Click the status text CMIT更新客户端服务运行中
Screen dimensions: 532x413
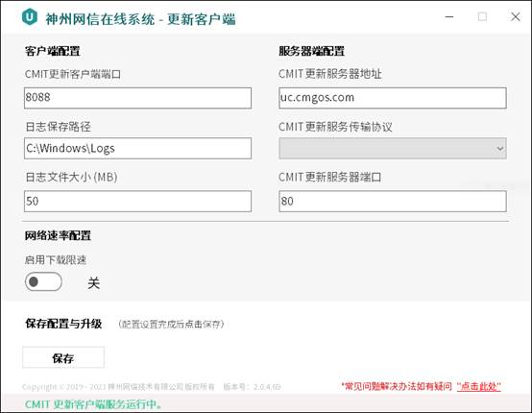[x=94, y=404]
